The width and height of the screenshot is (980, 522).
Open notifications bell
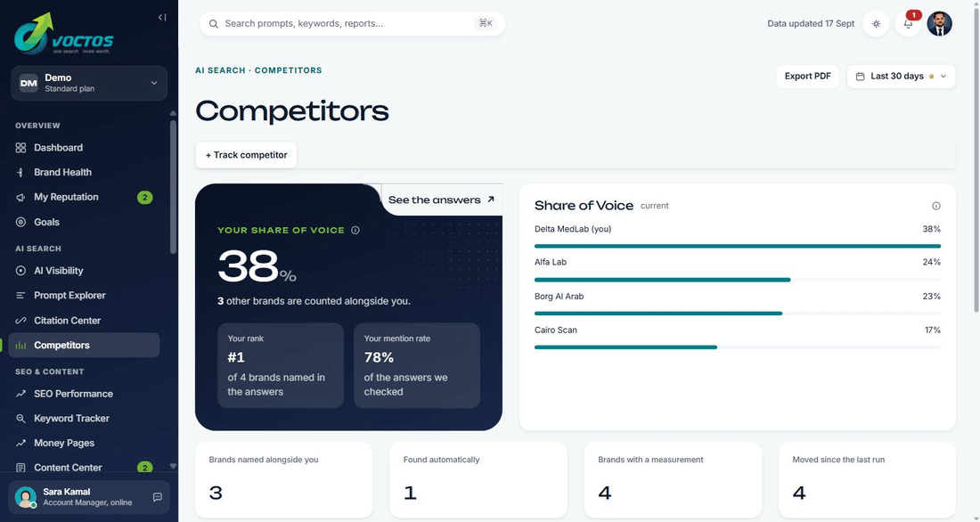pyautogui.click(x=908, y=24)
